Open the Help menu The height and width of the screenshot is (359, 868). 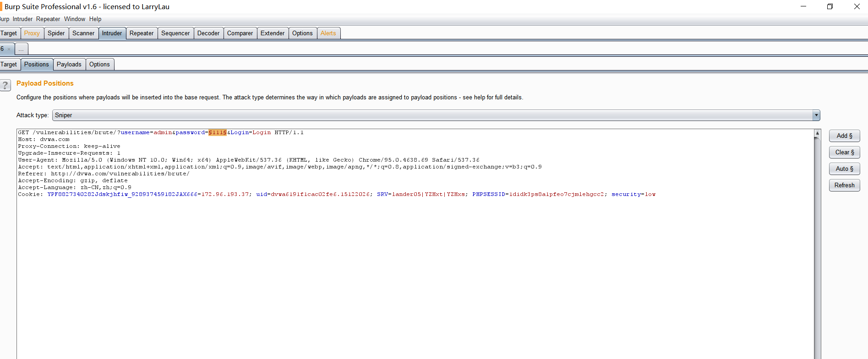pos(95,19)
